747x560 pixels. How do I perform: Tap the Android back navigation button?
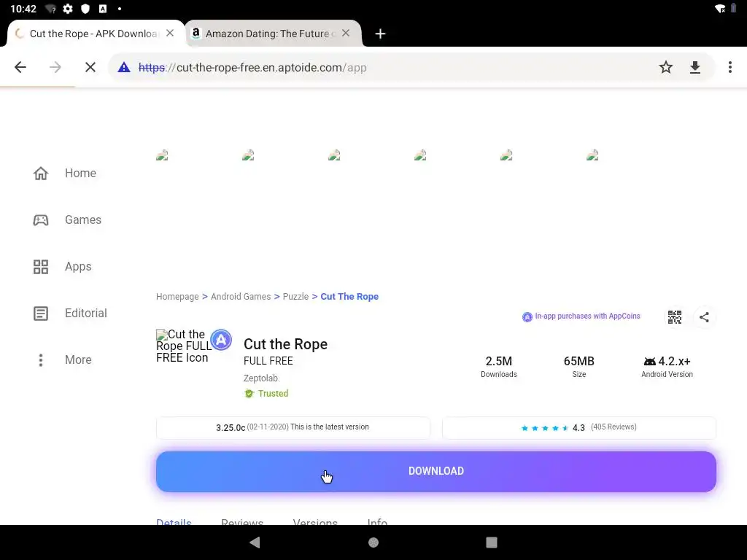pos(255,542)
